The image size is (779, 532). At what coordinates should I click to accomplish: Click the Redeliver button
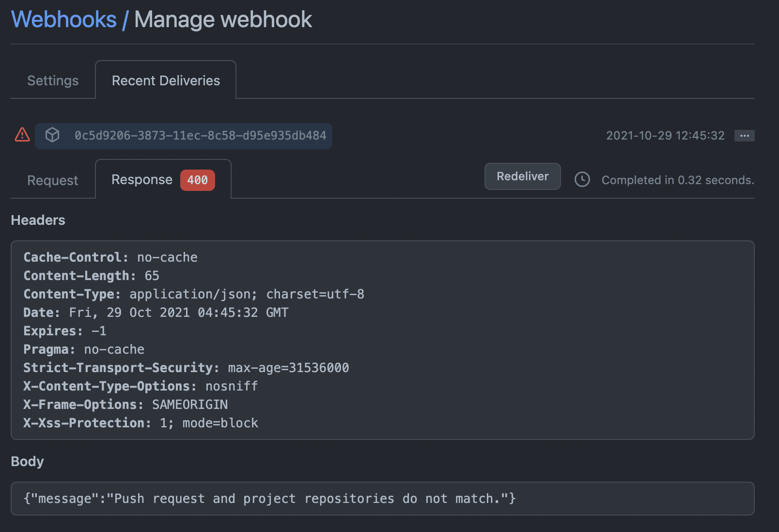pos(522,176)
